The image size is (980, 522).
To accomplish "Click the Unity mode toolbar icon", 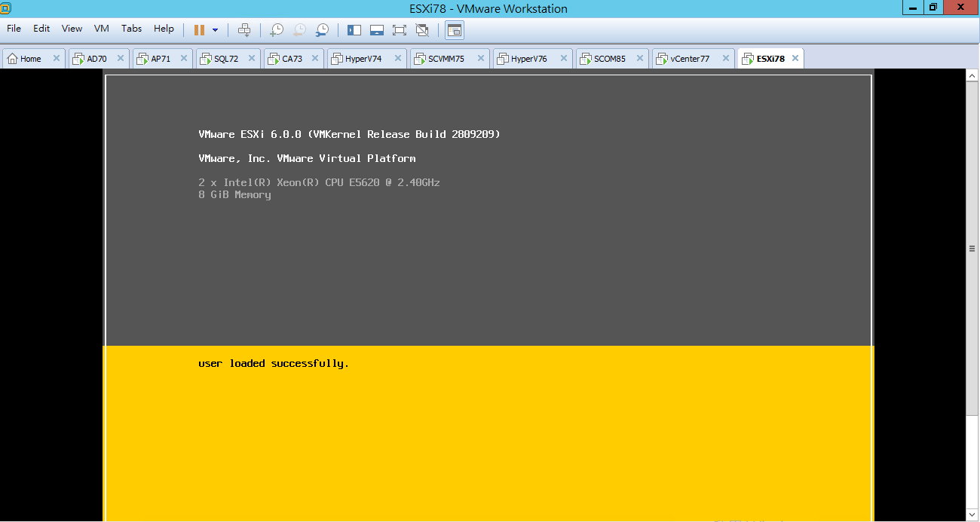I will 422,30.
